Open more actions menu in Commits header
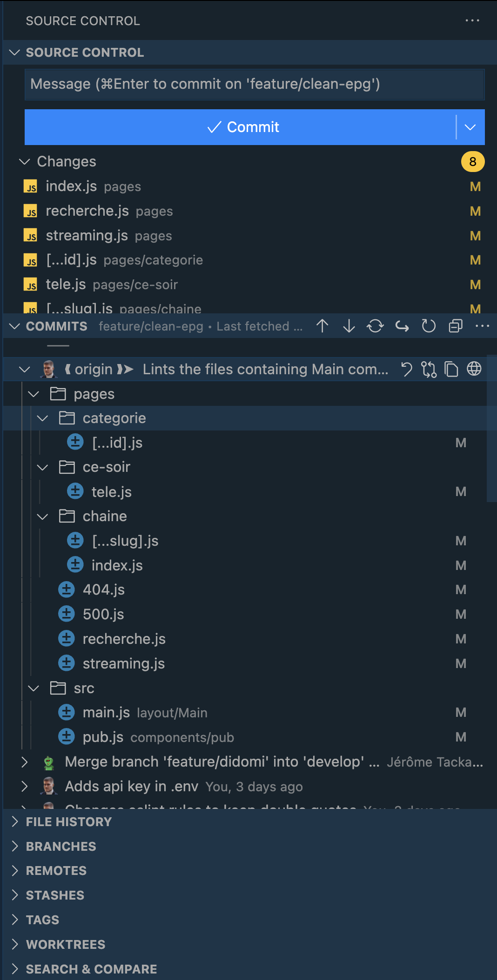This screenshot has height=980, width=497. (482, 326)
